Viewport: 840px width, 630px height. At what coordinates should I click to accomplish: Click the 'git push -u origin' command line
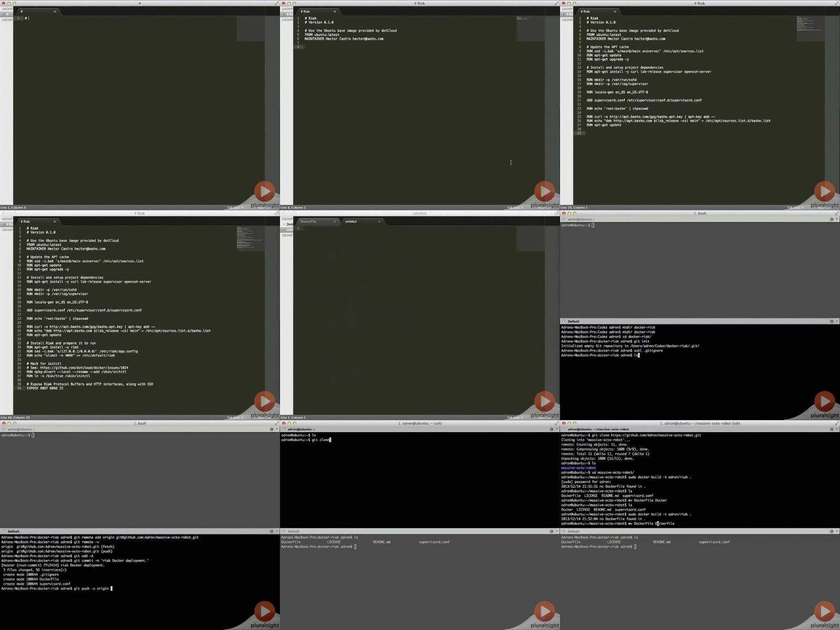click(x=57, y=589)
